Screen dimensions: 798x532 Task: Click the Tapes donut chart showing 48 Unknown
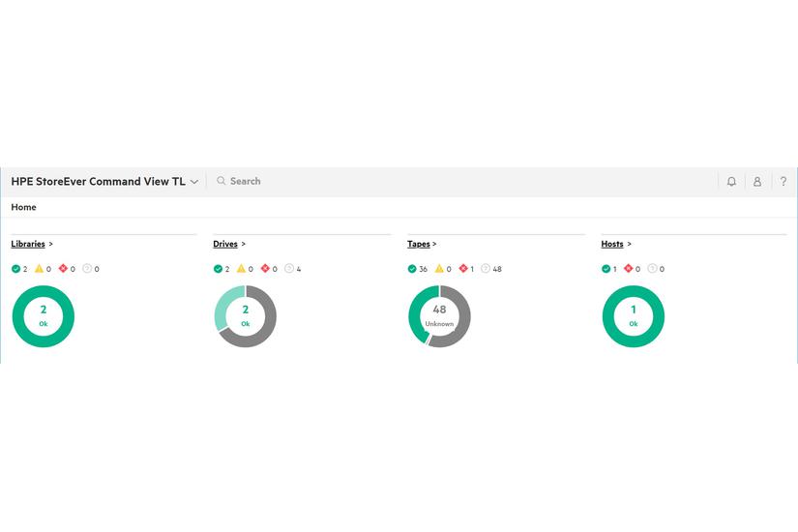pyautogui.click(x=439, y=316)
